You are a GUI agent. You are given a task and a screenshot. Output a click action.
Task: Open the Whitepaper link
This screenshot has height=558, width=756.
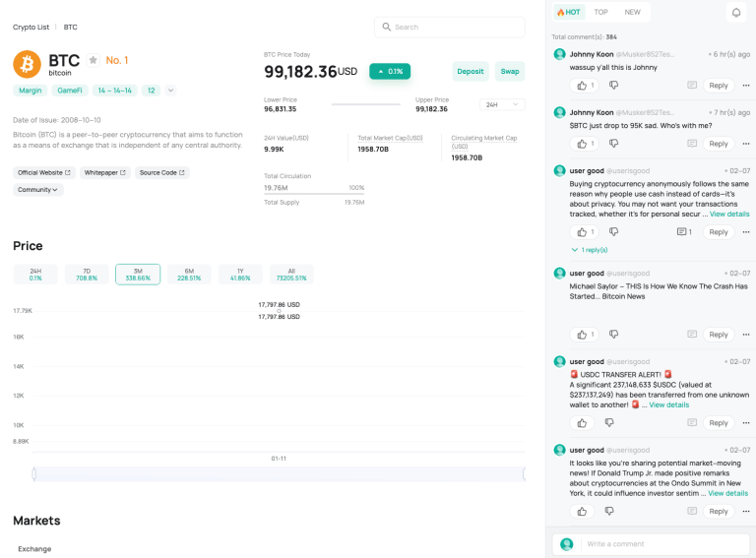click(x=105, y=172)
